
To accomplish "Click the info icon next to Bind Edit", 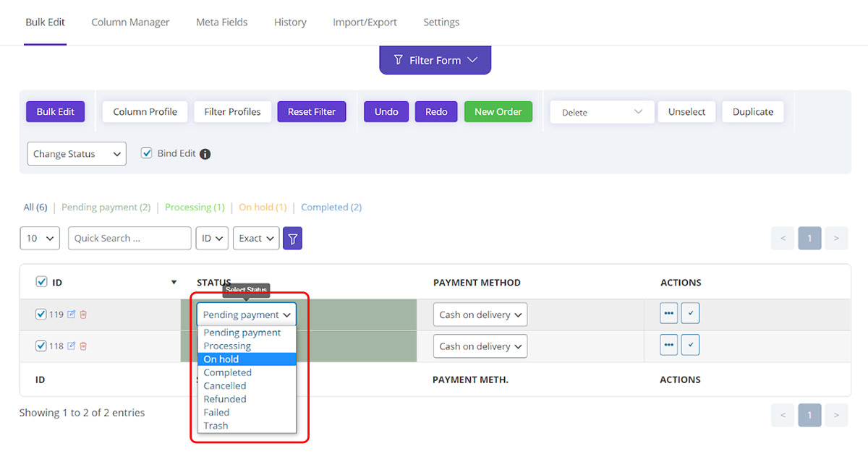I will [205, 153].
